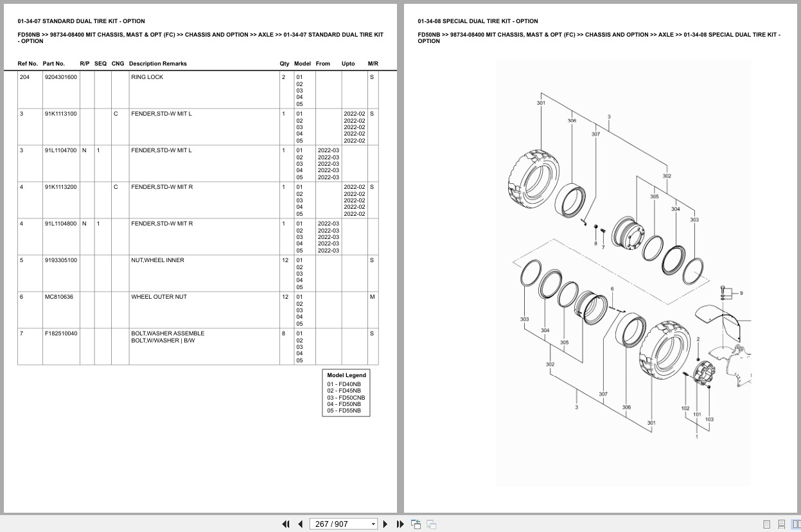801x532 pixels.
Task: Select part number 9204301600
Action: 61,77
